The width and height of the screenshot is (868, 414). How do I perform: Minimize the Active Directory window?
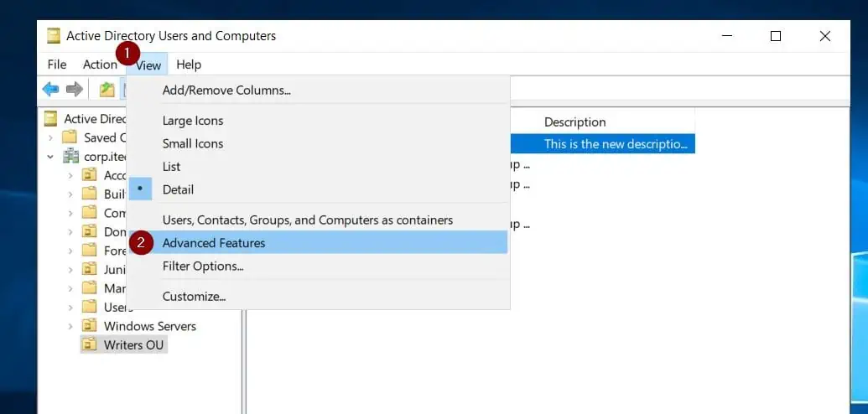click(x=727, y=36)
